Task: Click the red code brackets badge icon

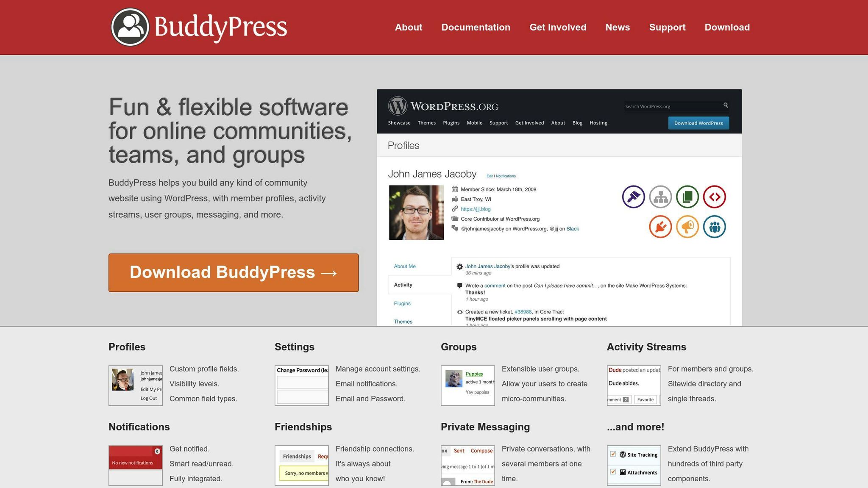Action: [715, 197]
